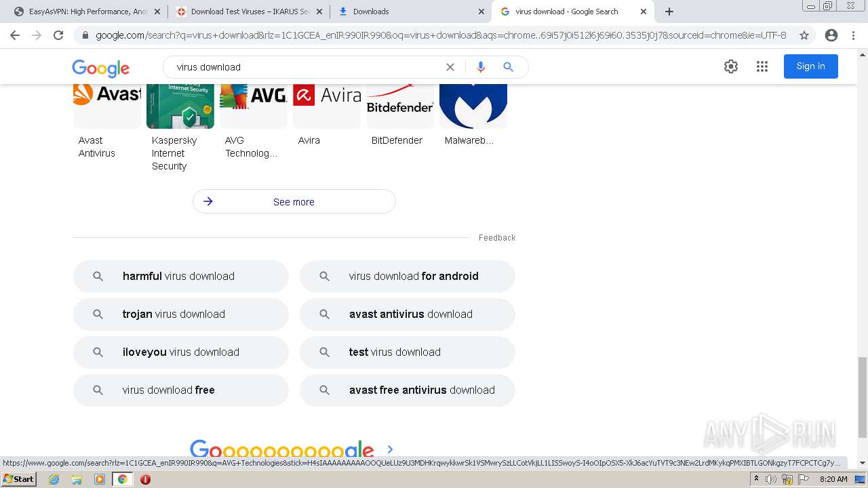Click the Feedback link
Image resolution: width=868 pixels, height=488 pixels.
[x=497, y=238]
